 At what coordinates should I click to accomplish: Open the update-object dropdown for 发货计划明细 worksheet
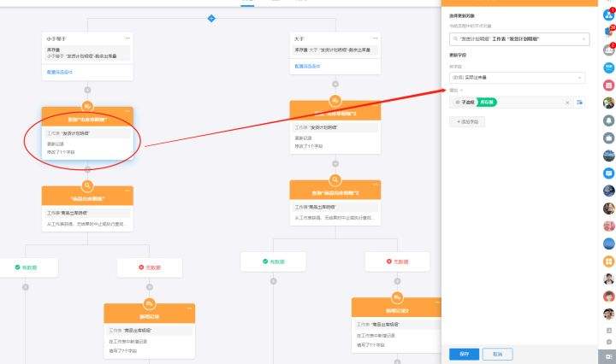point(519,38)
